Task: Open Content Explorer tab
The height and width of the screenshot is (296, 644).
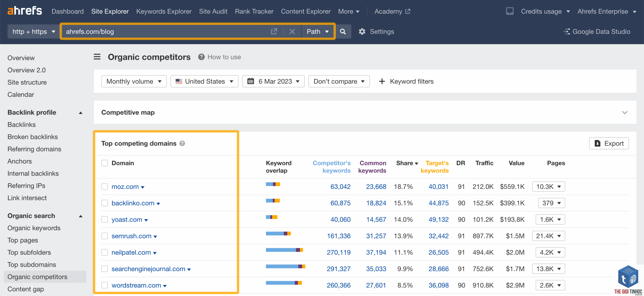Action: tap(306, 11)
